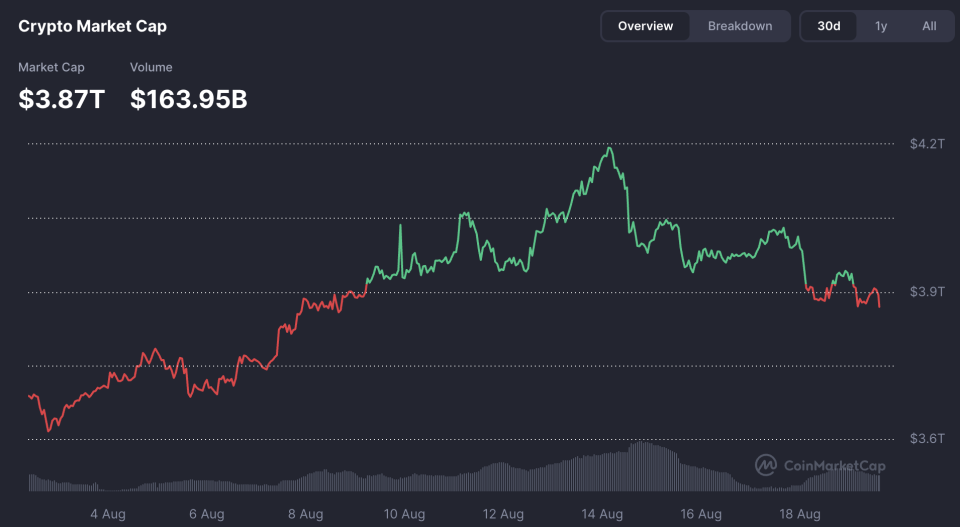Click the 4 Aug date label

[x=107, y=514]
